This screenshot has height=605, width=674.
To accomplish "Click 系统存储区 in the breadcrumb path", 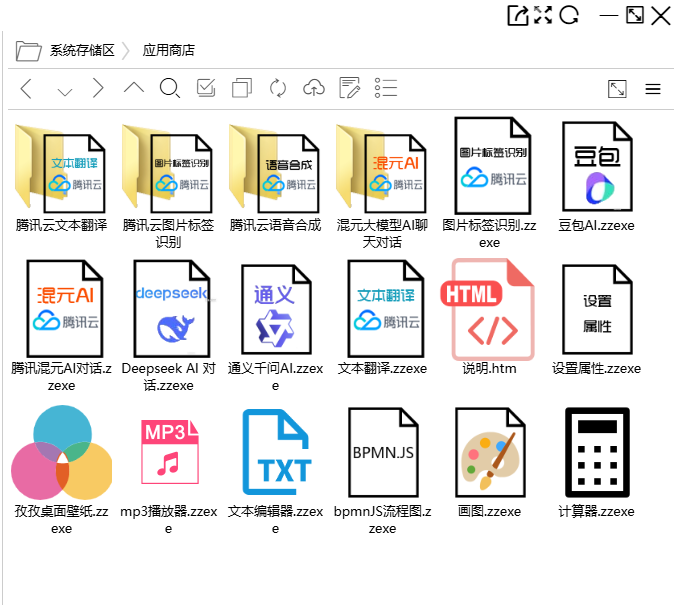I will pos(82,50).
